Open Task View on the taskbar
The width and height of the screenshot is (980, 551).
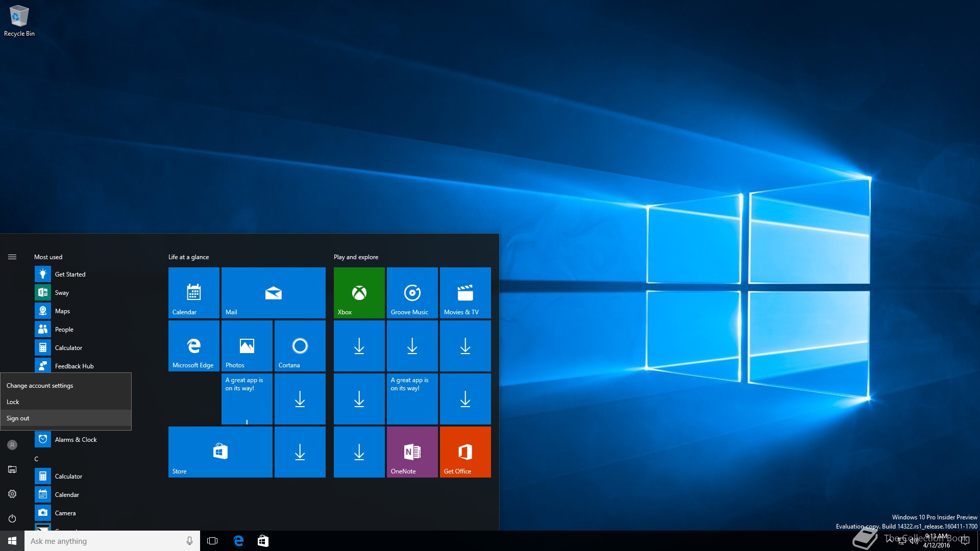point(212,541)
